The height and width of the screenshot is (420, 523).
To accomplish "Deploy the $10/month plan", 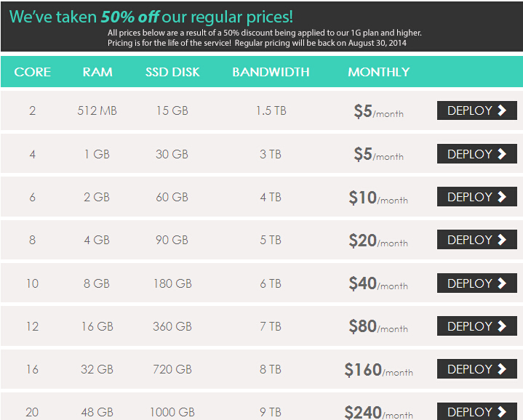I will (477, 196).
